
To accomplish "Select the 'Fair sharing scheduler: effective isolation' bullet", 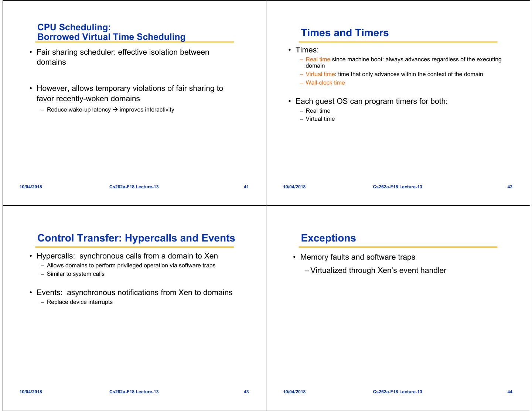I will point(123,57).
